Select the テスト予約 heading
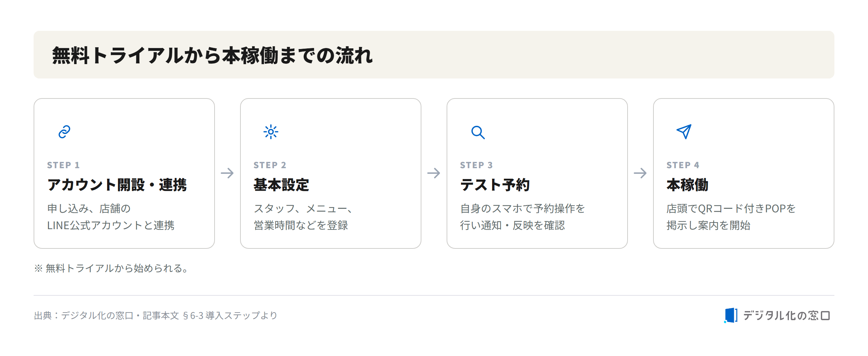The height and width of the screenshot is (356, 868). 495,185
